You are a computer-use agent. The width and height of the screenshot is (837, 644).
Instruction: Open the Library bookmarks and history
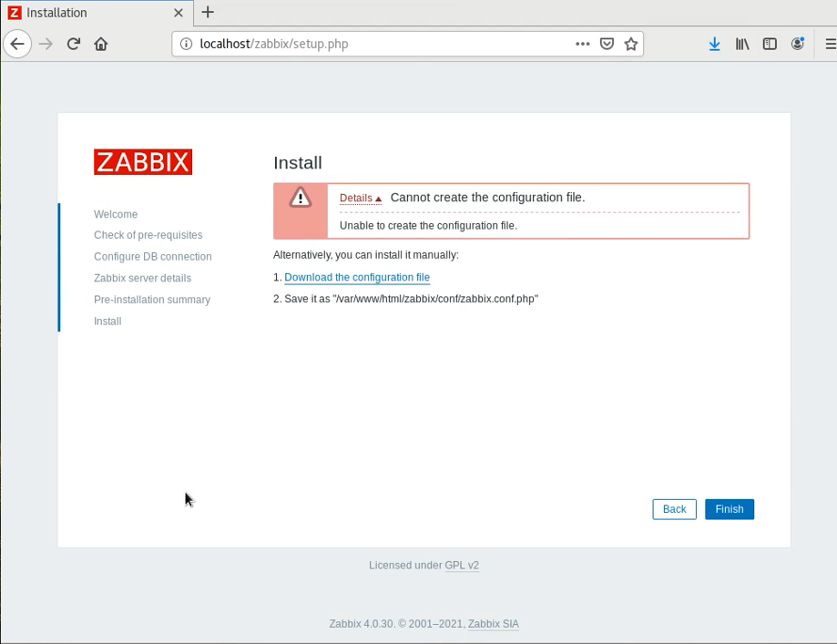tap(742, 44)
